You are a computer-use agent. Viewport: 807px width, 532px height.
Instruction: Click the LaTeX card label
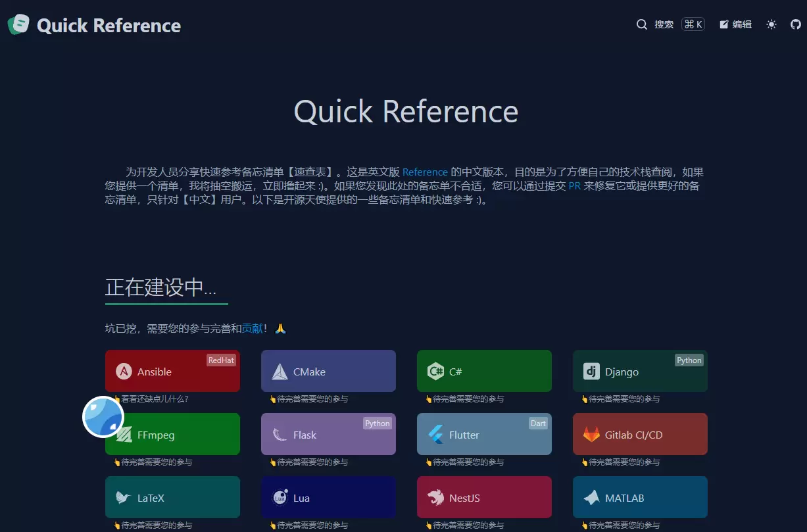point(151,498)
